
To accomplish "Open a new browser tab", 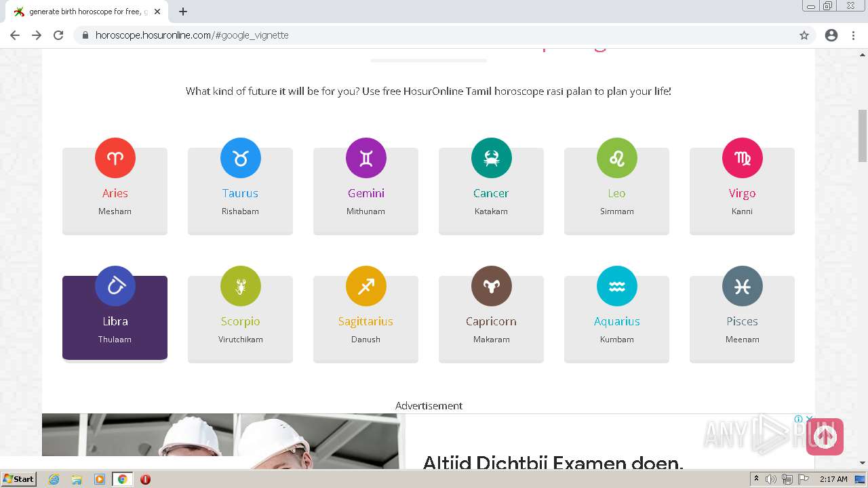I will [x=183, y=12].
